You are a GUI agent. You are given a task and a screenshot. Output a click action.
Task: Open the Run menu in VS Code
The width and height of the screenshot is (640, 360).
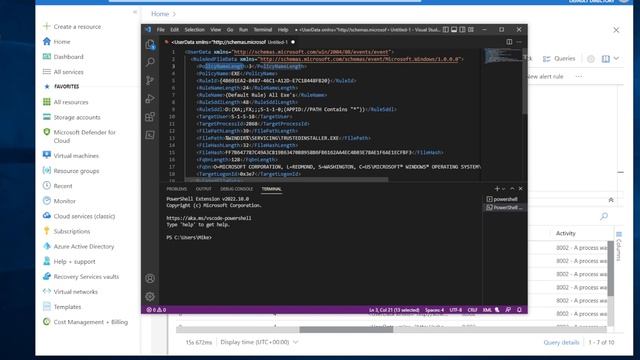tap(243, 29)
